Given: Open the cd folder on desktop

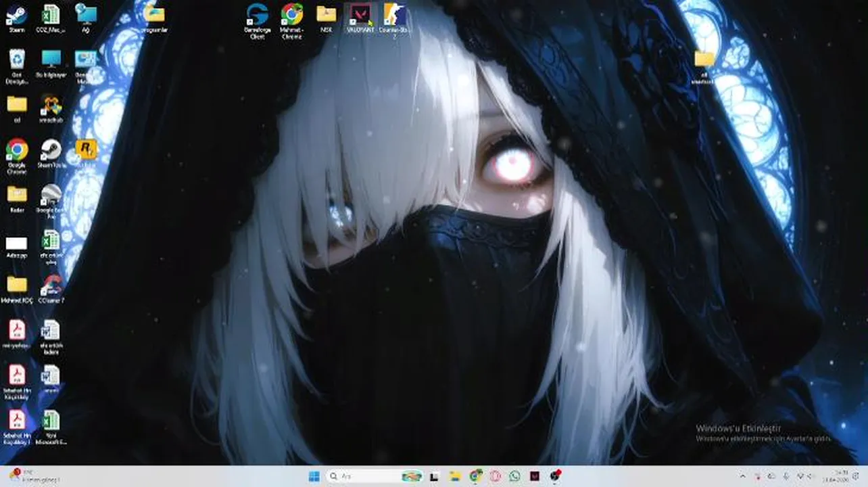Looking at the screenshot, I should pos(17,108).
